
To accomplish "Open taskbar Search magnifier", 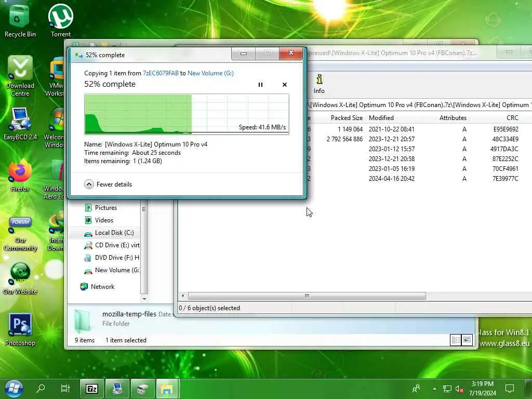I will click(x=41, y=389).
